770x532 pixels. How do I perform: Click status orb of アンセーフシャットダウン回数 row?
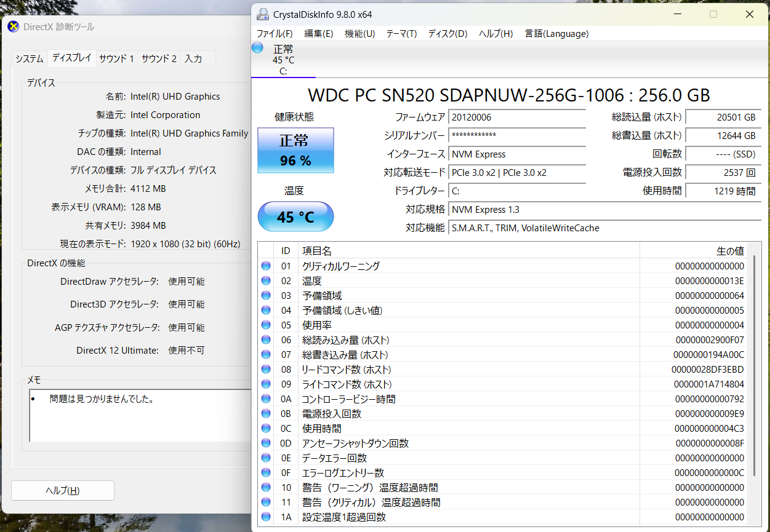point(266,443)
